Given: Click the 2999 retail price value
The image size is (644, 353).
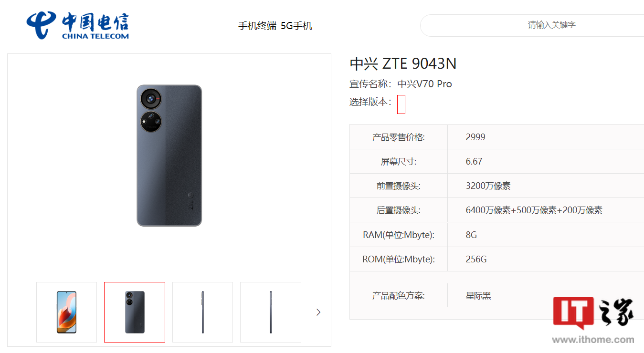Looking at the screenshot, I should [x=475, y=137].
